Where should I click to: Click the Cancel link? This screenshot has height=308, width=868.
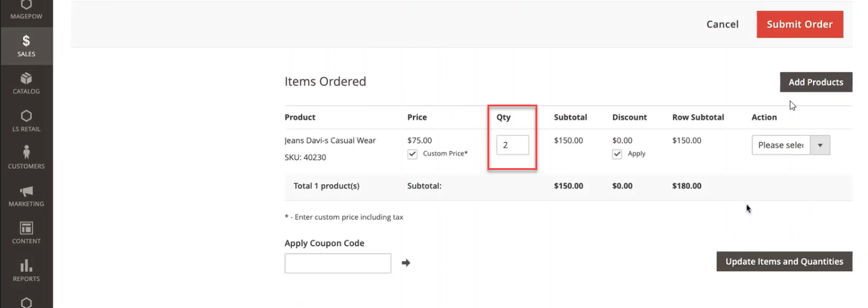722,24
